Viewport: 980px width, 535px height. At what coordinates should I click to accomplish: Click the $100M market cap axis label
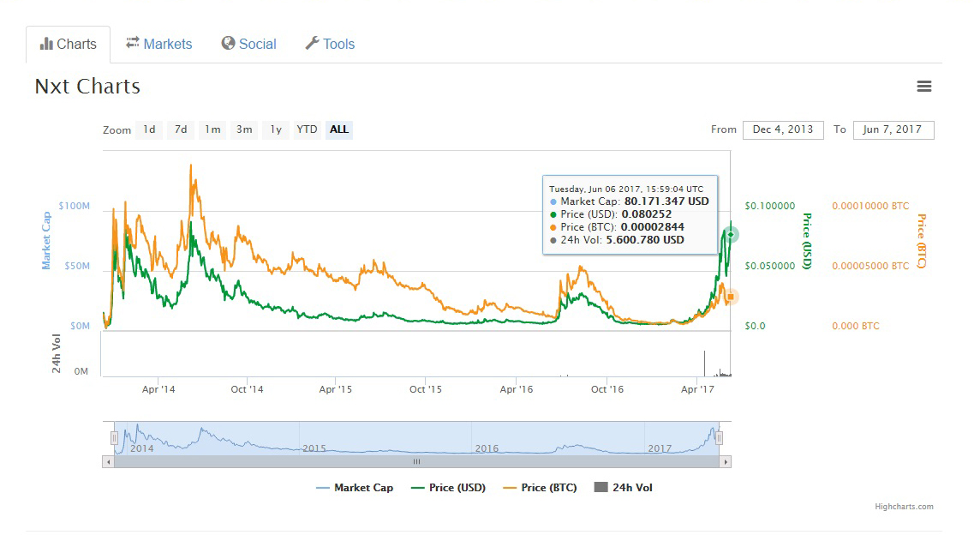pos(75,206)
